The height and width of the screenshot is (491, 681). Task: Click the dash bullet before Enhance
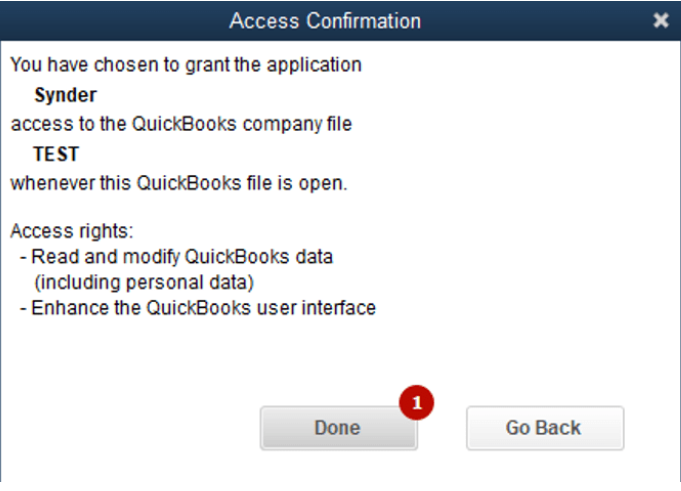click(23, 309)
